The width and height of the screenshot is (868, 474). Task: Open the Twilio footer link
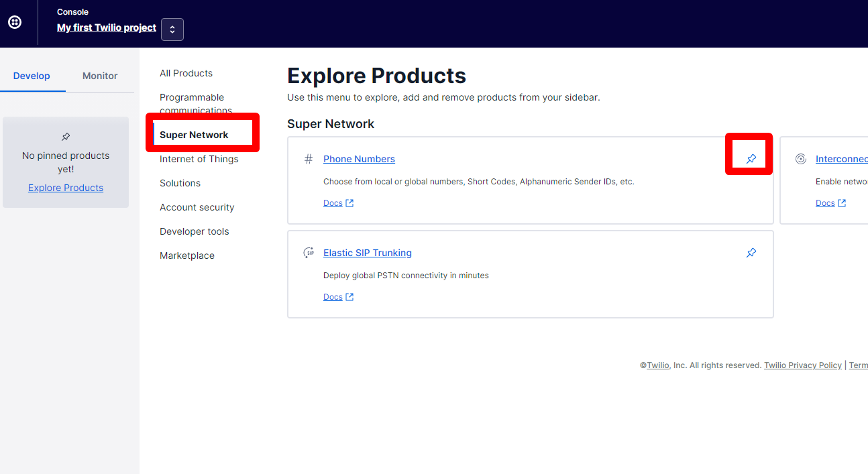pyautogui.click(x=658, y=365)
